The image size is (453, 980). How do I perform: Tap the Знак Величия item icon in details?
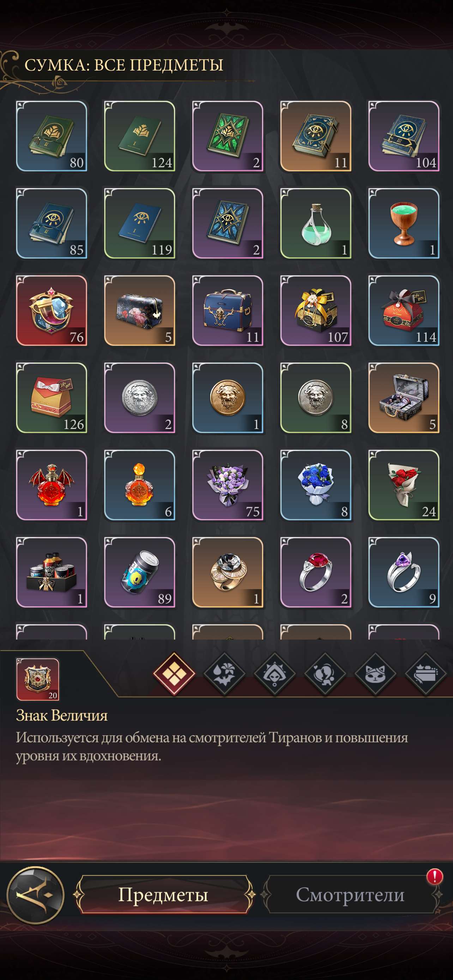38,679
